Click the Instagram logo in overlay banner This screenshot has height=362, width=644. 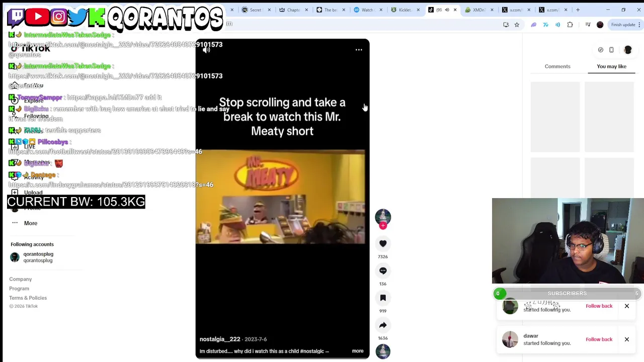pos(58,17)
